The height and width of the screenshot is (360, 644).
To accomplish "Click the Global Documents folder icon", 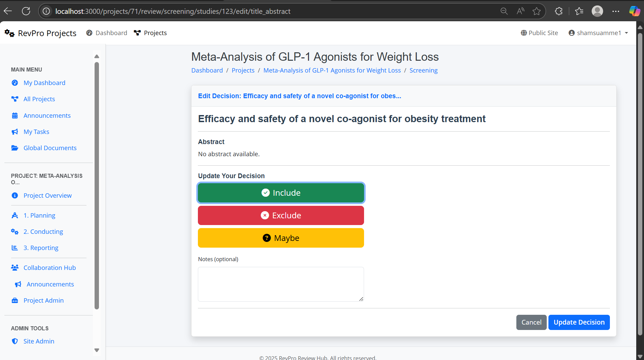I will 15,148.
